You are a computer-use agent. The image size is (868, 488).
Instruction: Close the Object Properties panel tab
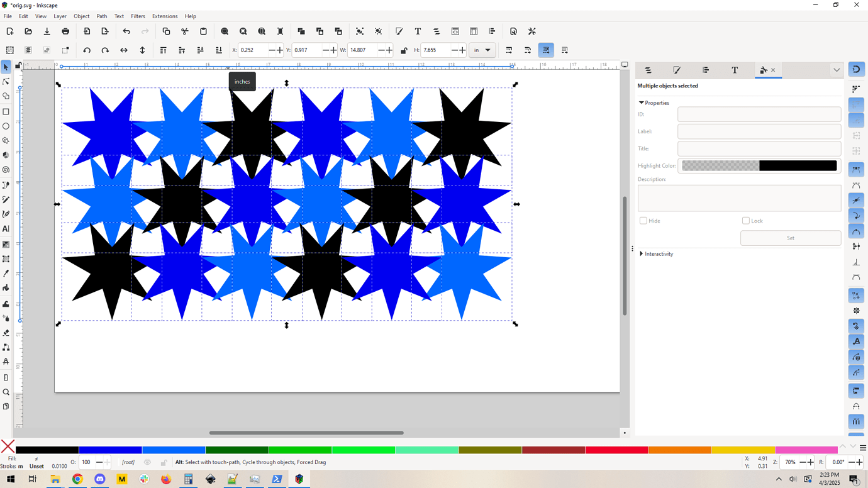coord(773,70)
